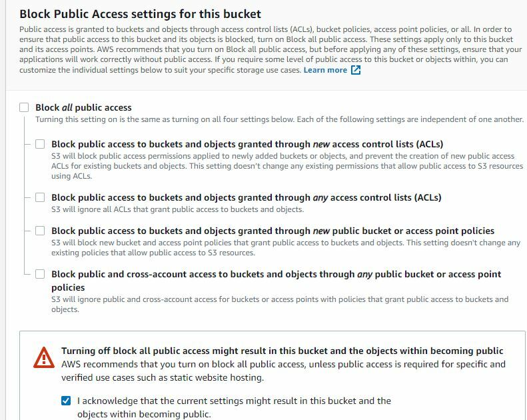Click the Block Public Access settings heading
This screenshot has width=527, height=420.
click(x=140, y=13)
